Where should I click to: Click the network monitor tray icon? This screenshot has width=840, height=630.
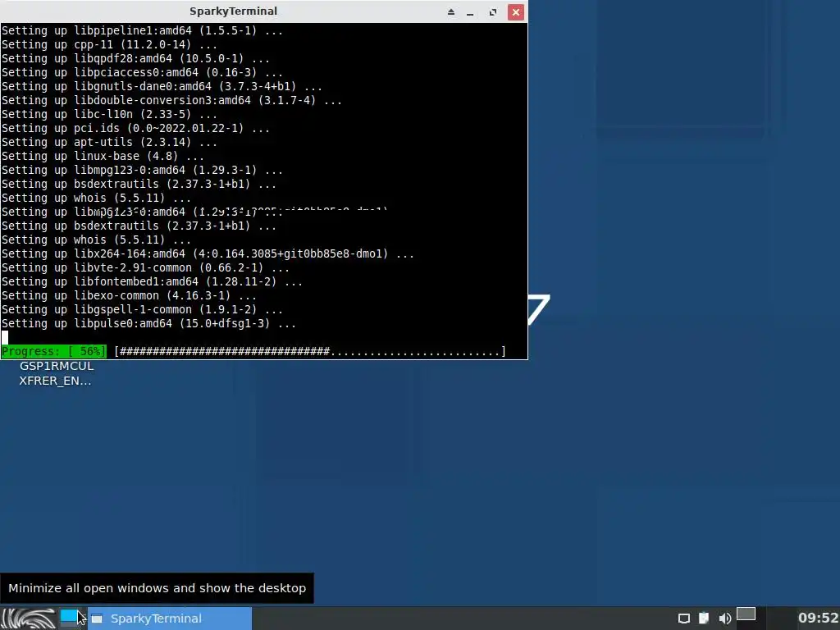pyautogui.click(x=683, y=619)
